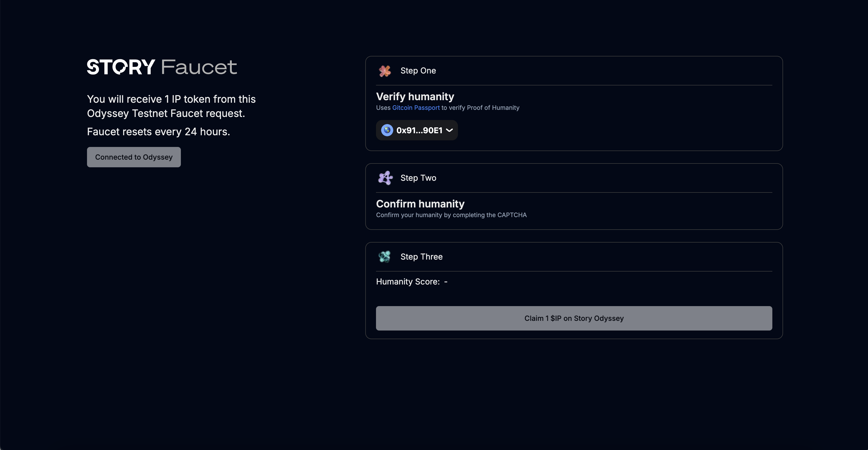Click the Step One orange star icon

tap(385, 71)
